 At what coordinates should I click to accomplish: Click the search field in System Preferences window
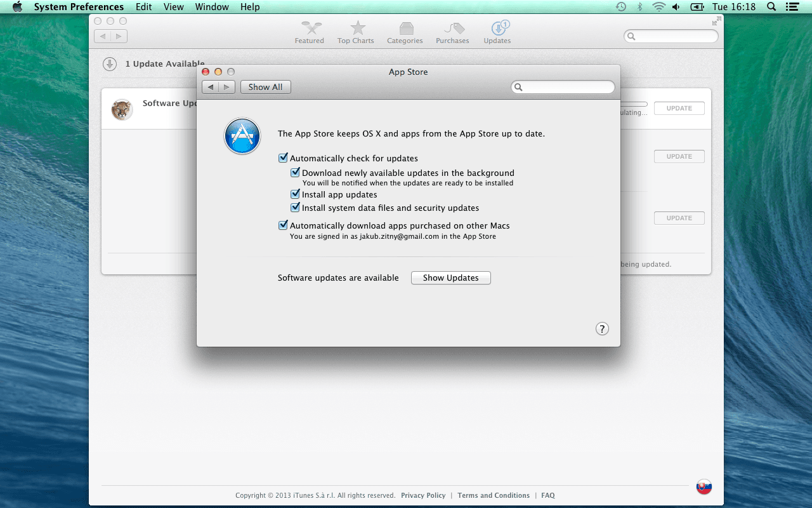[x=563, y=87]
